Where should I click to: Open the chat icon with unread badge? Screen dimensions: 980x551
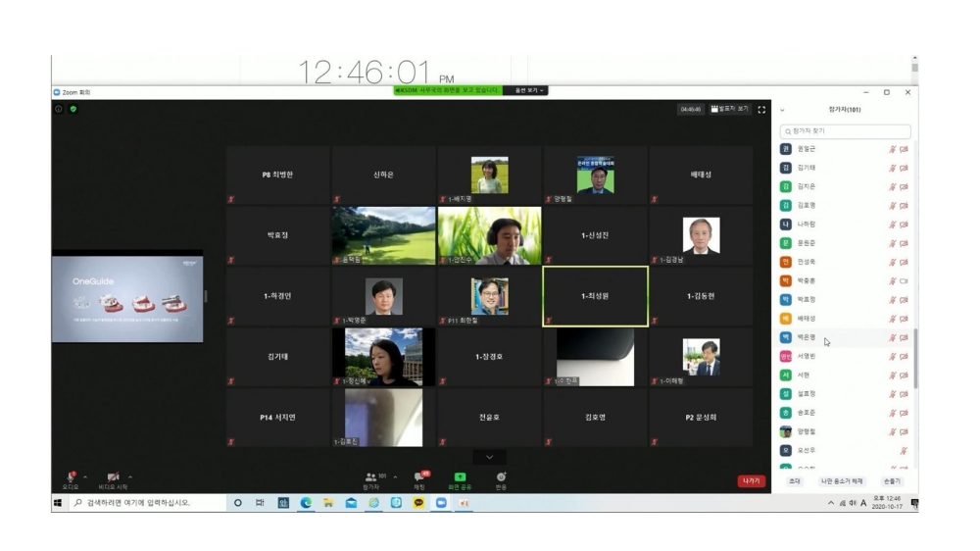pos(419,477)
